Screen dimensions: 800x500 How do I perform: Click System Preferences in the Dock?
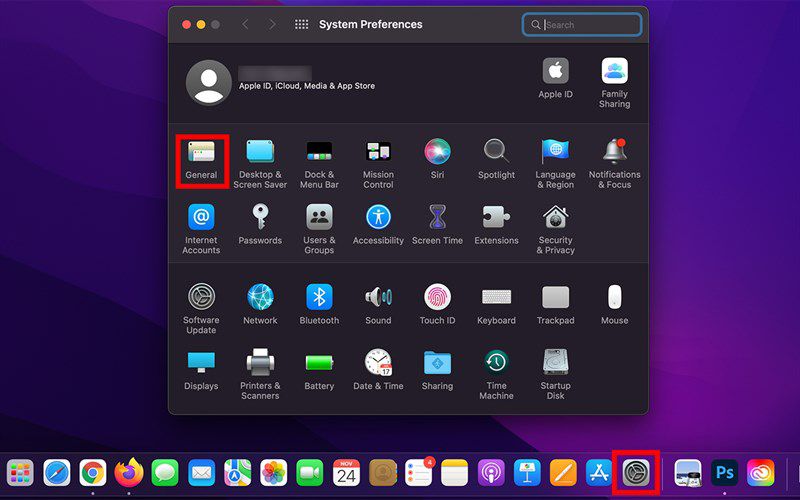tap(636, 473)
